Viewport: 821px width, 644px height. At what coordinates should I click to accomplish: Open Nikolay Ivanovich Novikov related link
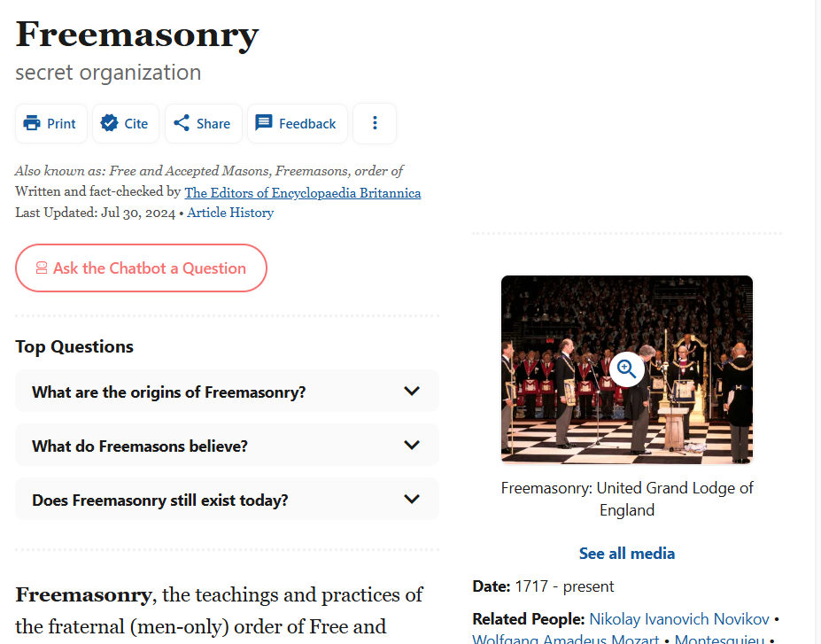click(679, 619)
